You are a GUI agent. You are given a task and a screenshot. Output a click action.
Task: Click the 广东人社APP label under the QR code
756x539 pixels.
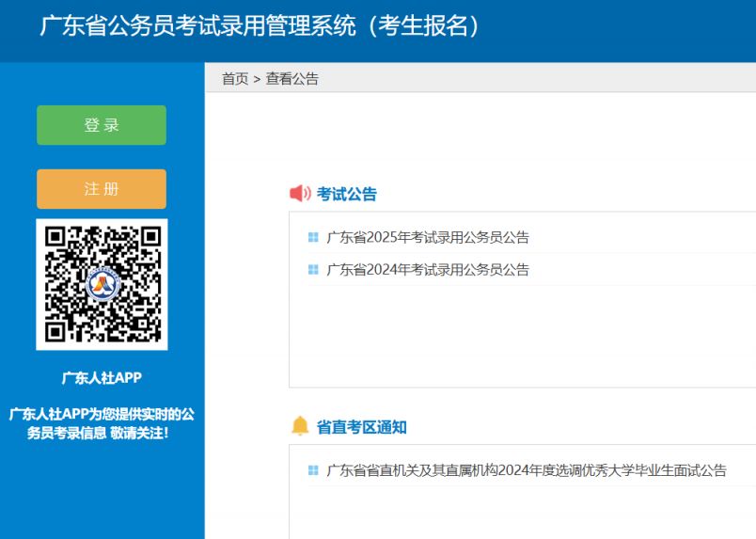pyautogui.click(x=102, y=377)
